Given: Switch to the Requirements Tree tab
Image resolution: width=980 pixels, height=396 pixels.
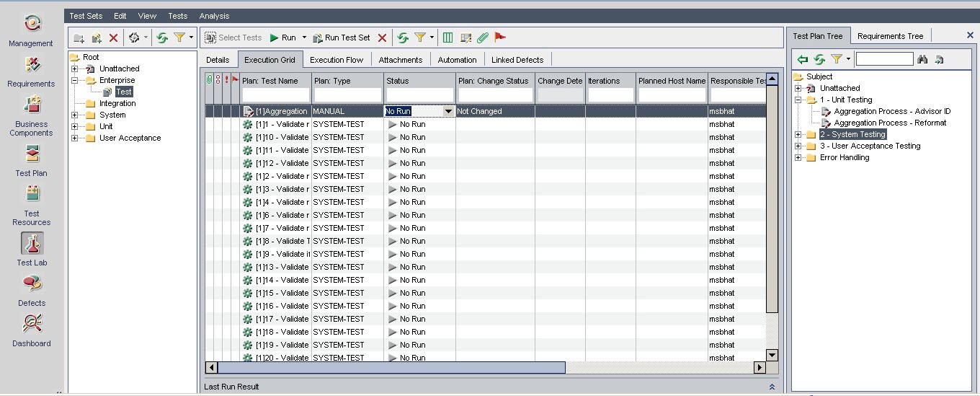Looking at the screenshot, I should pyautogui.click(x=890, y=36).
